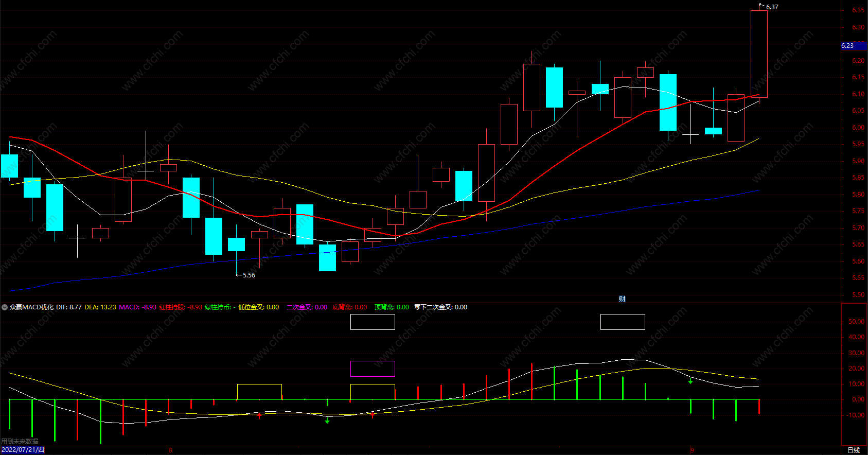
Task: Click the 顶背离: 0.00 reading
Action: tap(392, 307)
